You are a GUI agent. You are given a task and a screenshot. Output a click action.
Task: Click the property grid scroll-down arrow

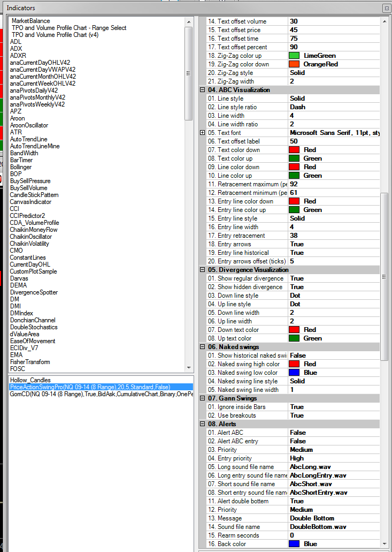click(384, 544)
